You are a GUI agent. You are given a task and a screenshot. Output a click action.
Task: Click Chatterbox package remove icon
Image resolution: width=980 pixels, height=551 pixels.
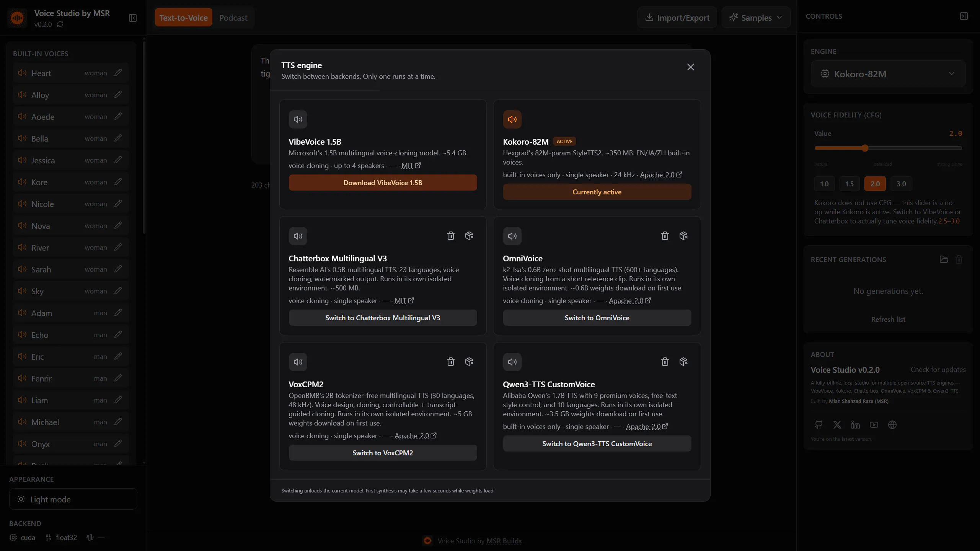pyautogui.click(x=469, y=236)
